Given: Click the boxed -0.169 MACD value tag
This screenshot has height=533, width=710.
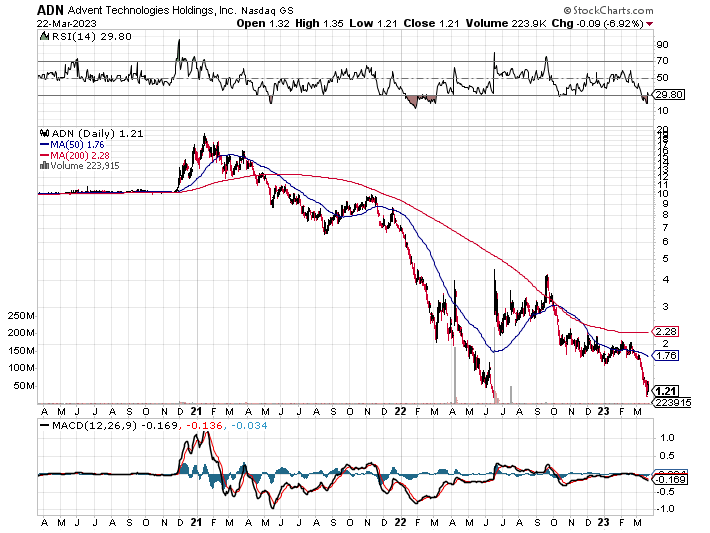Looking at the screenshot, I should (670, 480).
